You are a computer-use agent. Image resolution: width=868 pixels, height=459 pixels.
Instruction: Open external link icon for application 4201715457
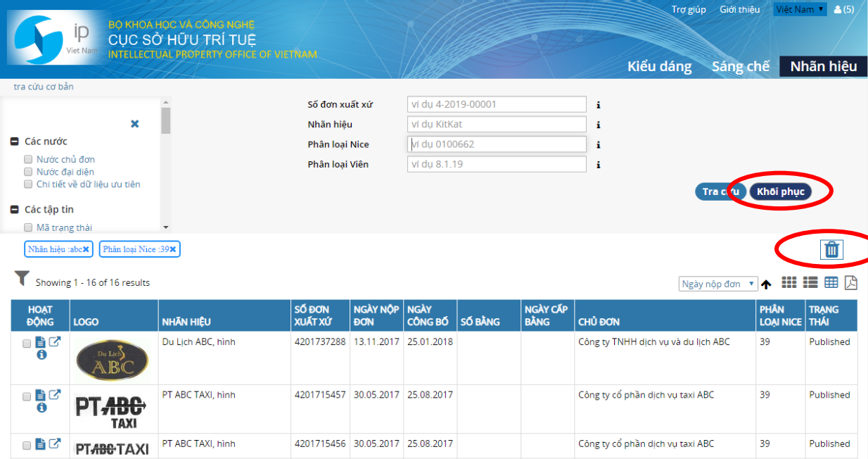tap(54, 395)
